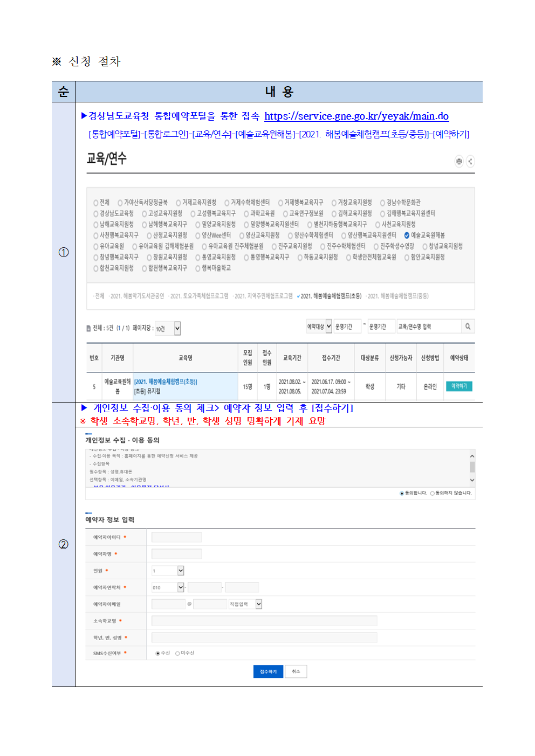Click the start 운영기간 date field
535x756 pixels.
[347, 327]
